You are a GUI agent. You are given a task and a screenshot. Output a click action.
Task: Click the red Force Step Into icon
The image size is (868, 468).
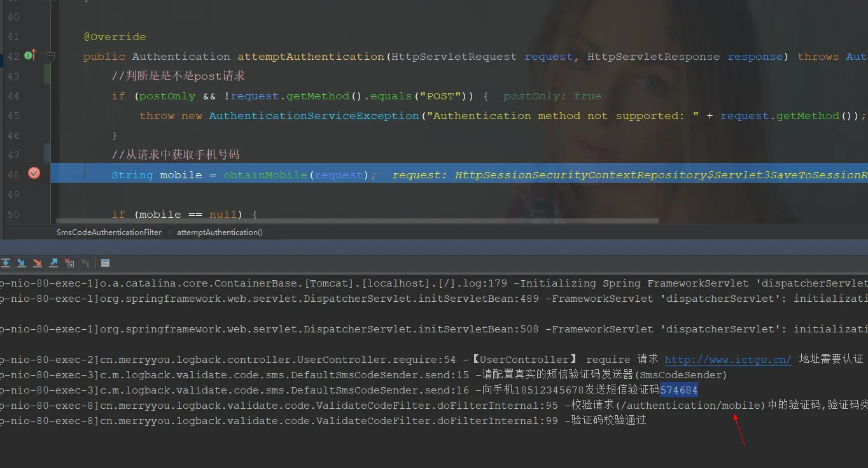(38, 262)
